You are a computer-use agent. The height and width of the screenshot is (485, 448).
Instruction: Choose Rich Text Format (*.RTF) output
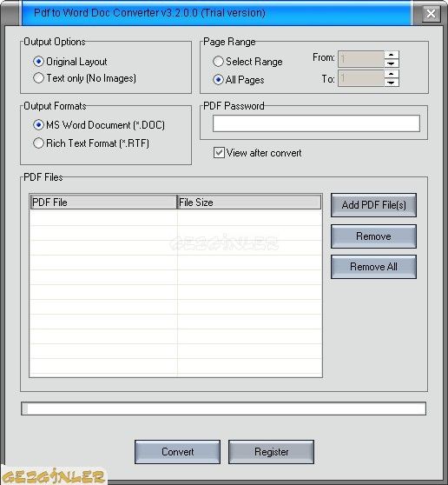pyautogui.click(x=38, y=143)
